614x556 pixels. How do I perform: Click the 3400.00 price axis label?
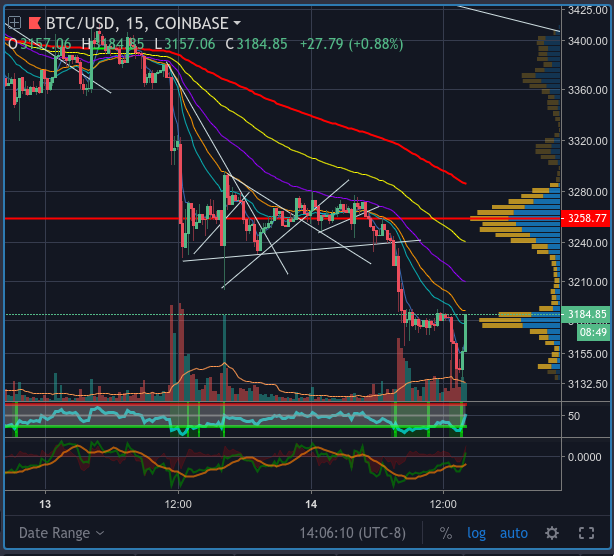pos(588,41)
